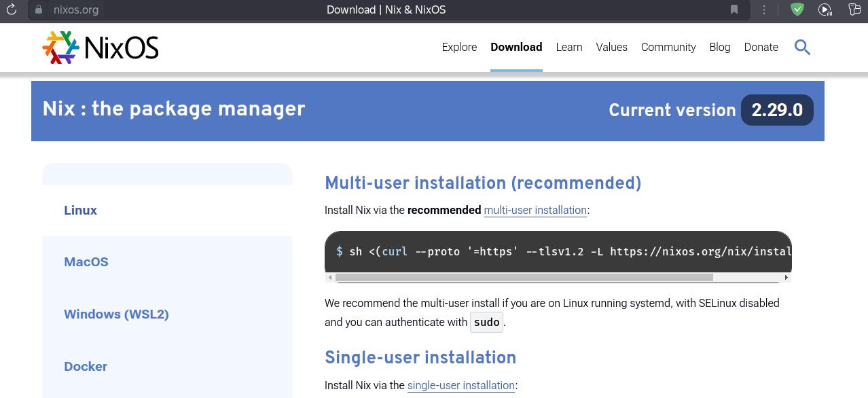Screen dimensions: 868x398
Task: Switch to the Windows (WSL2) tab
Action: click(116, 314)
